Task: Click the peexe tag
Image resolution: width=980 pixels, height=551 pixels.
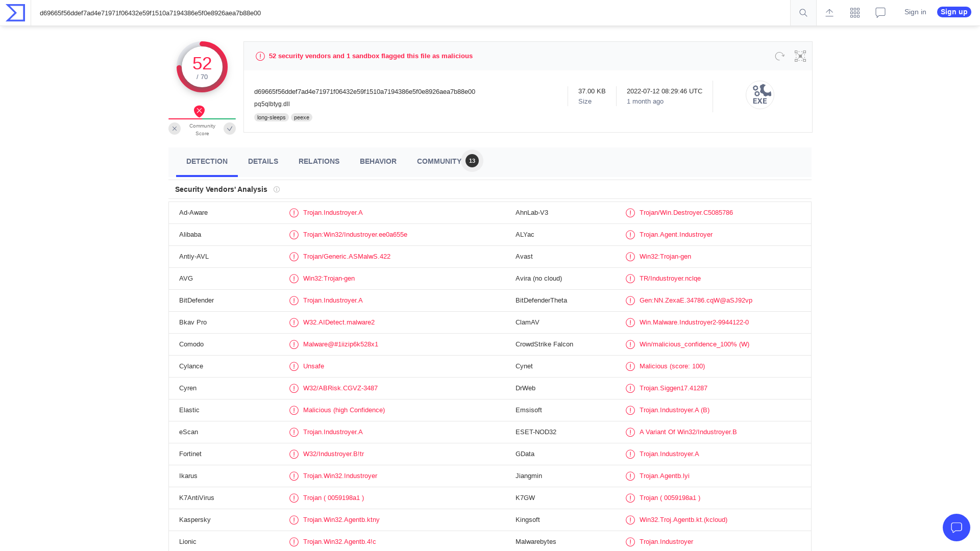Action: click(x=302, y=117)
